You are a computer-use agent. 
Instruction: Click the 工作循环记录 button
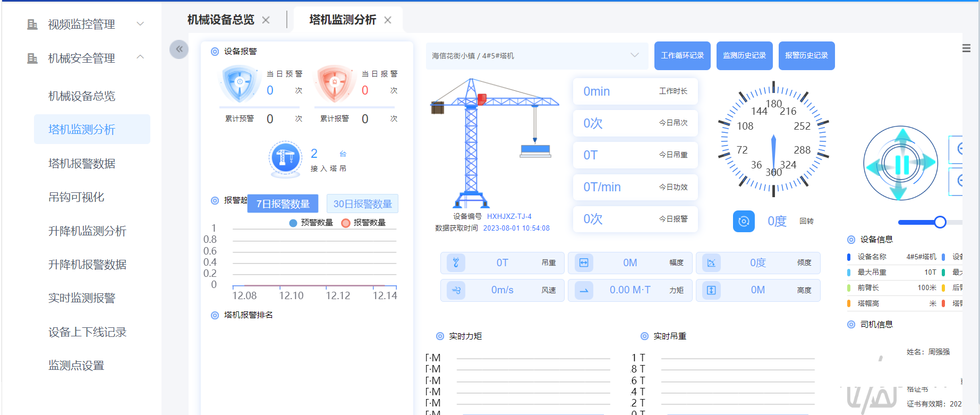click(682, 56)
